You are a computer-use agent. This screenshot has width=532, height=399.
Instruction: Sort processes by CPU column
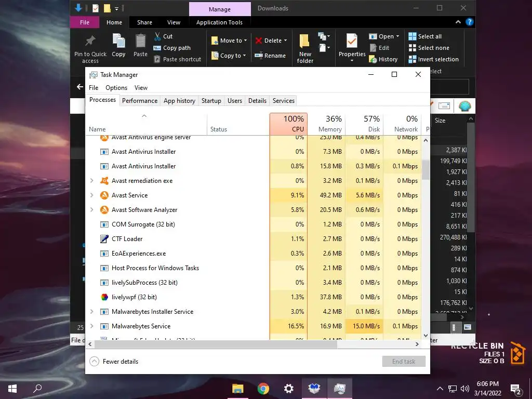pos(288,124)
